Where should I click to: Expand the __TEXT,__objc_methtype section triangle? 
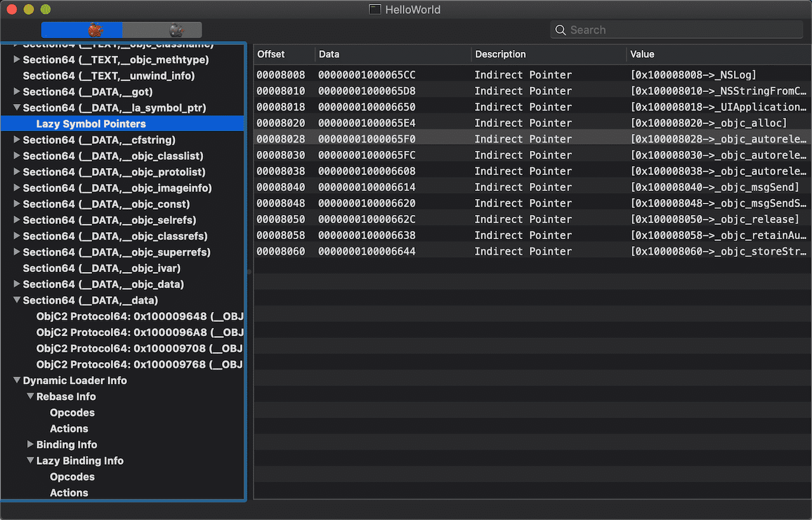pos(16,60)
